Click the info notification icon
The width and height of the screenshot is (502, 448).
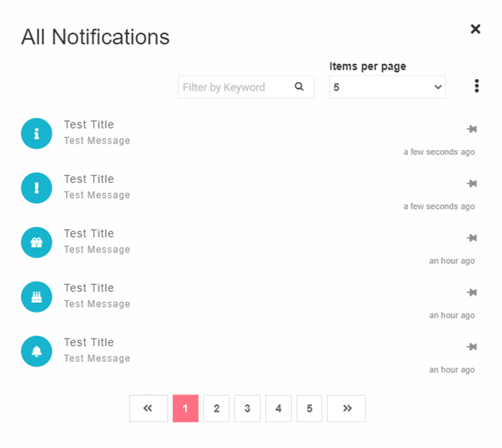pos(37,134)
